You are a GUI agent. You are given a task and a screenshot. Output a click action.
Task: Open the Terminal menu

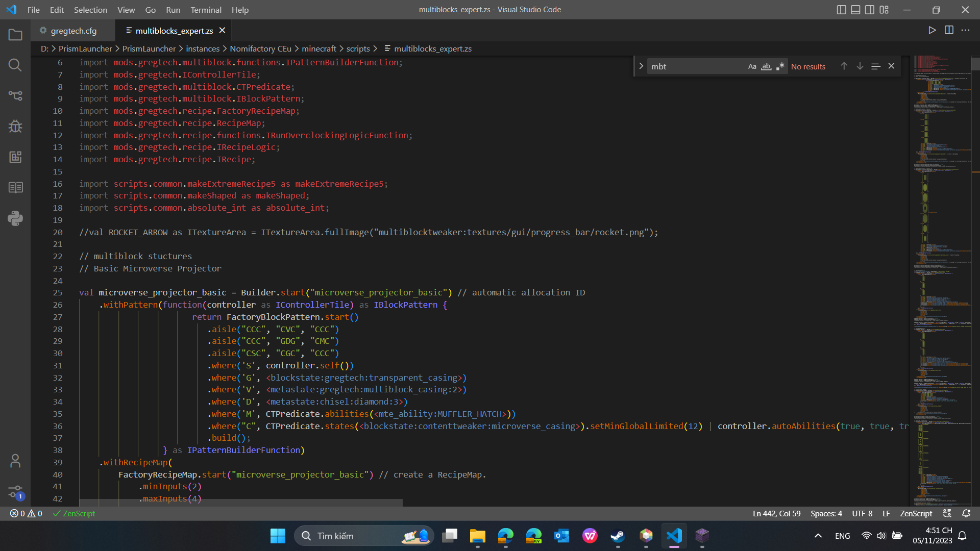(206, 10)
